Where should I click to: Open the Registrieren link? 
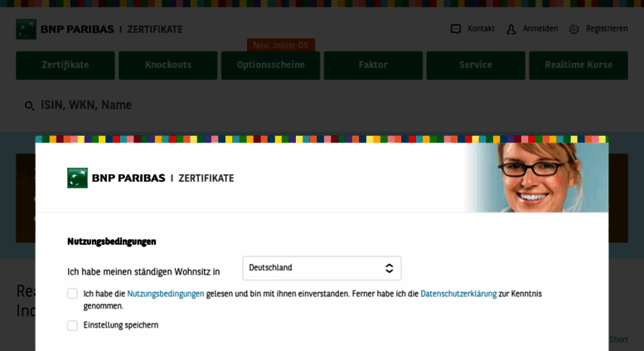607,29
